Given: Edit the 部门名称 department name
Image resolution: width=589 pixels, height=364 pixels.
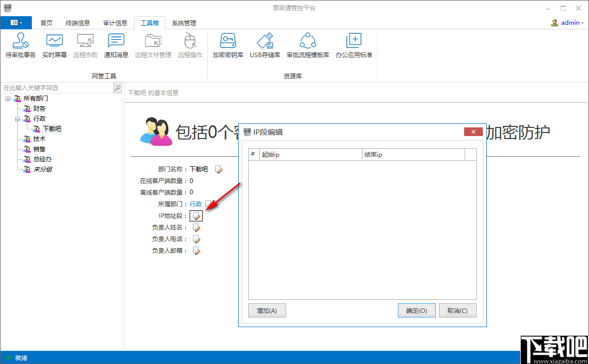Looking at the screenshot, I should 218,169.
